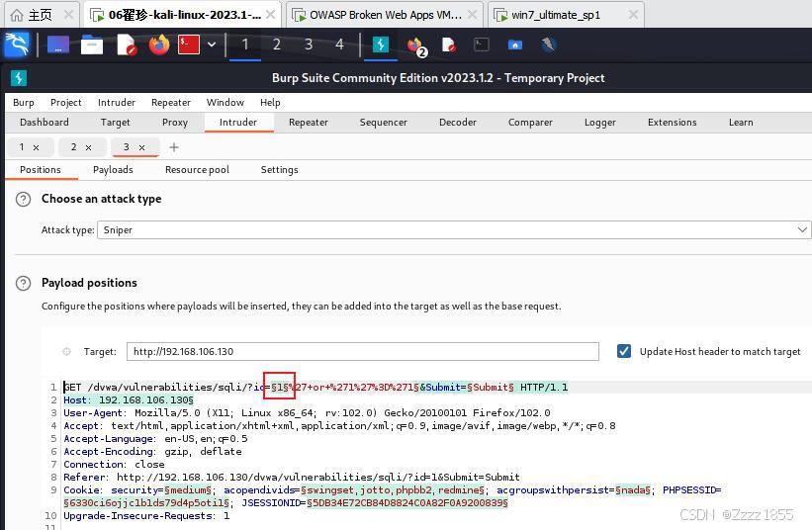Switch to workspace 4

click(339, 44)
